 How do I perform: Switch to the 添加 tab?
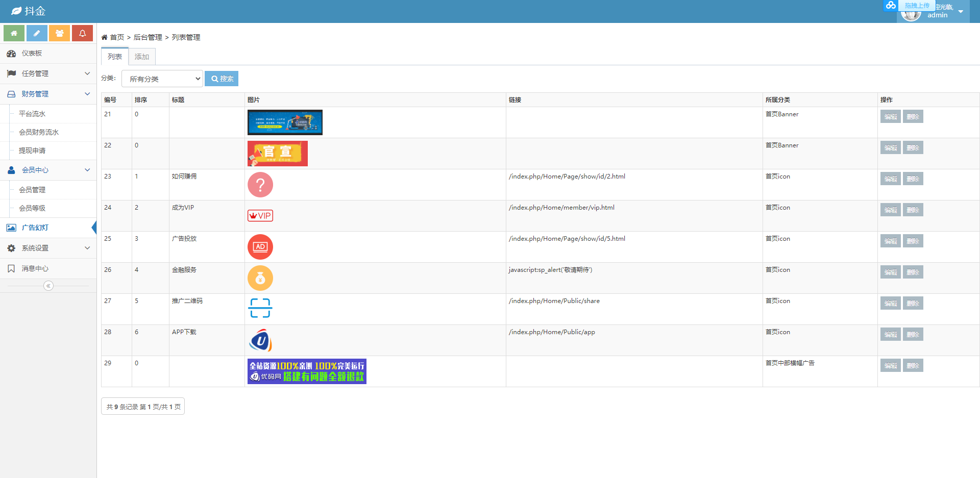(142, 57)
